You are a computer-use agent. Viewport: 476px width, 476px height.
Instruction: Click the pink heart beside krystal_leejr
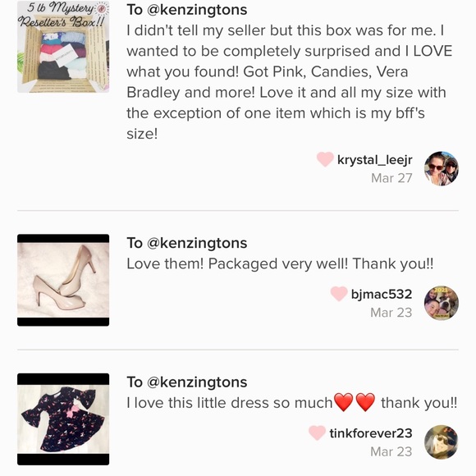click(325, 159)
